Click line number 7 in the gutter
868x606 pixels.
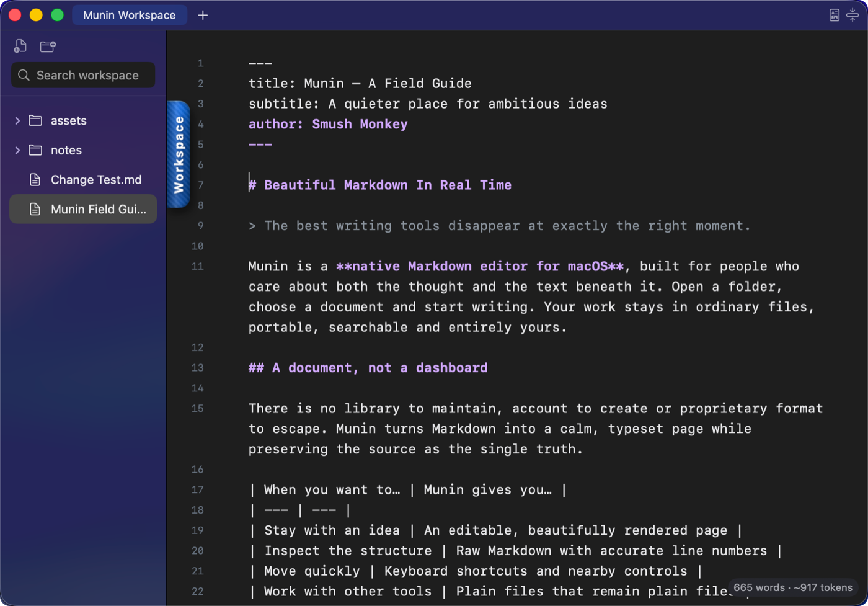(x=200, y=185)
